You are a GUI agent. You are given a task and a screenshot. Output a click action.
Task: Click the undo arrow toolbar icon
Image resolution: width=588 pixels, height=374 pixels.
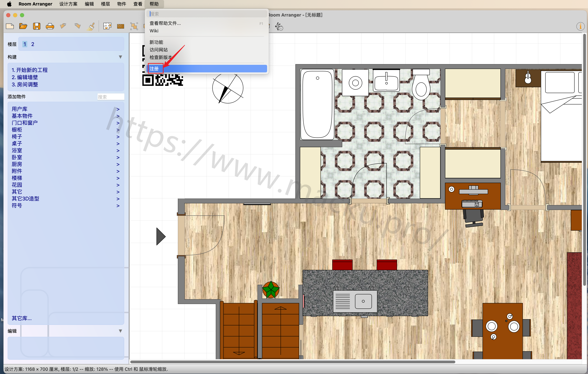point(63,26)
